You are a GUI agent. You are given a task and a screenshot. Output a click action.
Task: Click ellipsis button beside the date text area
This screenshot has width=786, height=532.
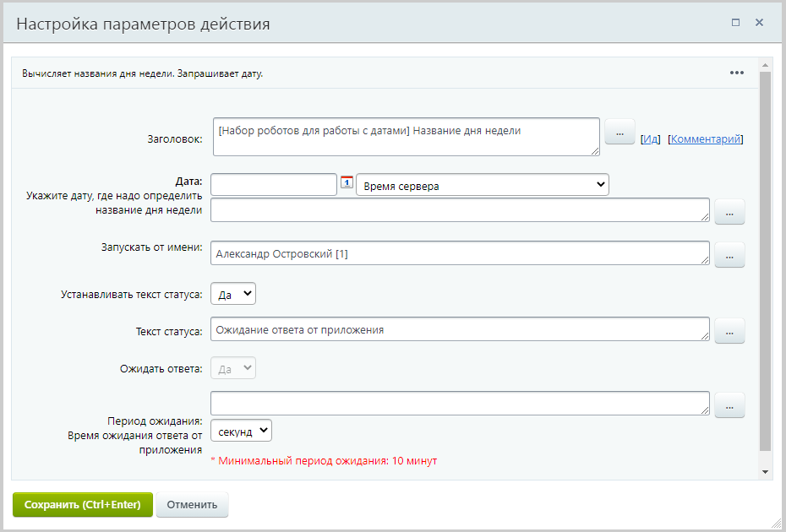pyautogui.click(x=729, y=212)
